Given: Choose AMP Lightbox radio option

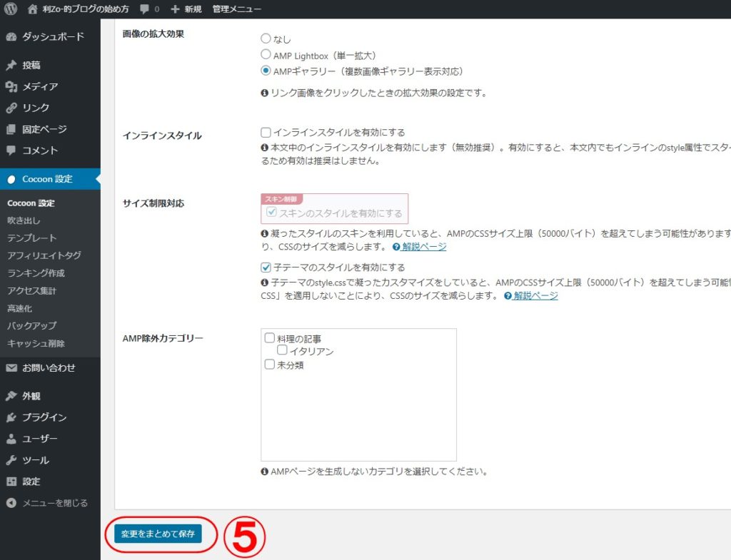Looking at the screenshot, I should [x=266, y=55].
